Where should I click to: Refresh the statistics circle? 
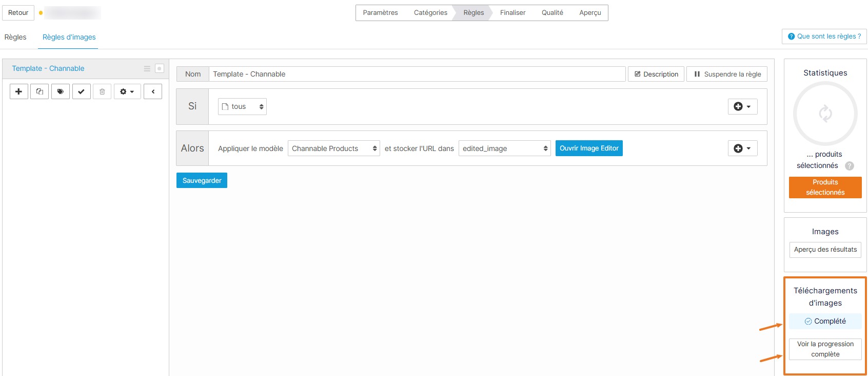pos(825,114)
